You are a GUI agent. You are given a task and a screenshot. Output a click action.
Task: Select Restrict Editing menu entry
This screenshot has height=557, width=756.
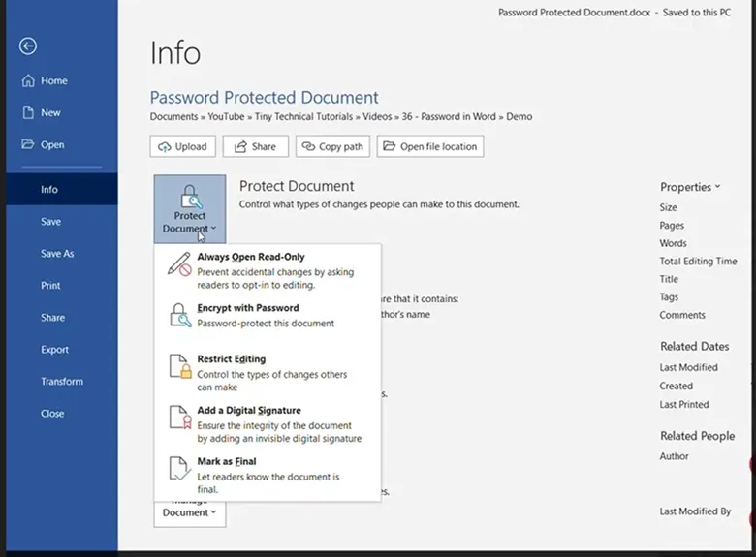tap(268, 372)
